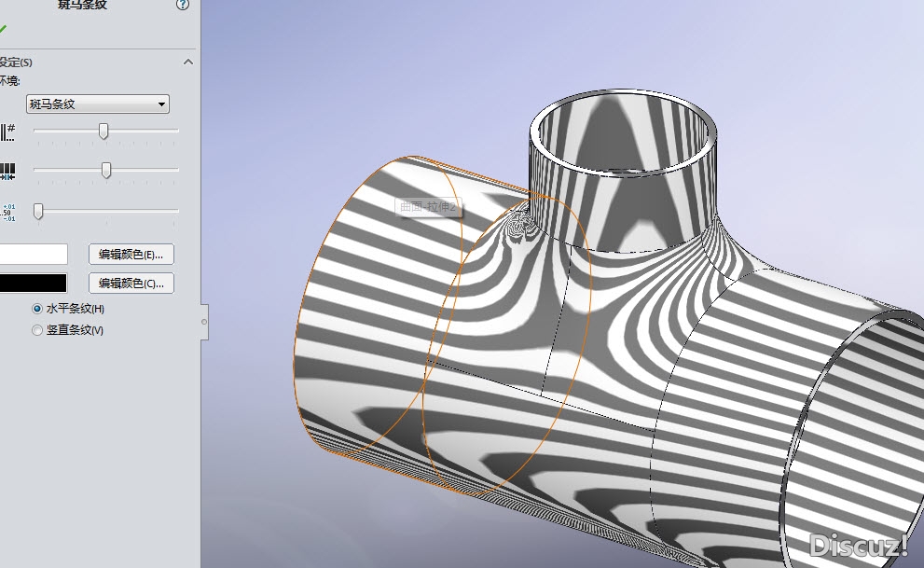Click the black stripe color swatch
The image size is (924, 568).
[x=33, y=284]
